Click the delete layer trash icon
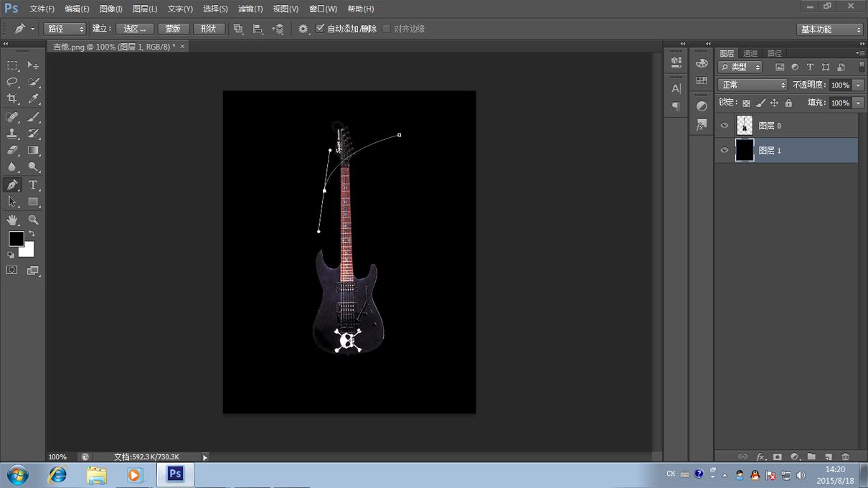 (845, 456)
